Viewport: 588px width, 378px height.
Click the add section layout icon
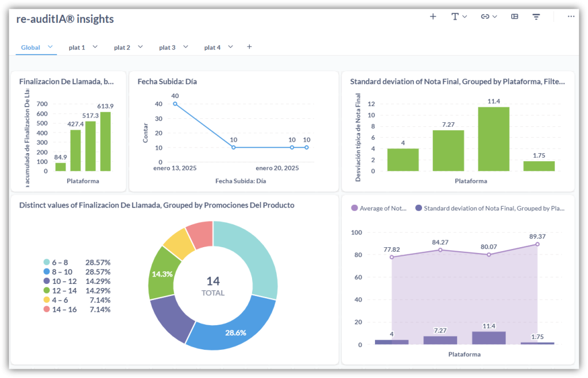pyautogui.click(x=514, y=17)
